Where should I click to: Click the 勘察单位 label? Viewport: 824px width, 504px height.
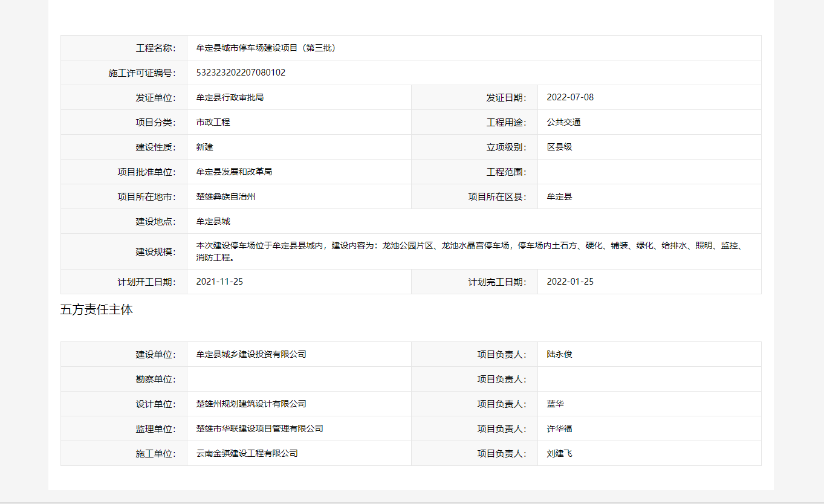155,379
